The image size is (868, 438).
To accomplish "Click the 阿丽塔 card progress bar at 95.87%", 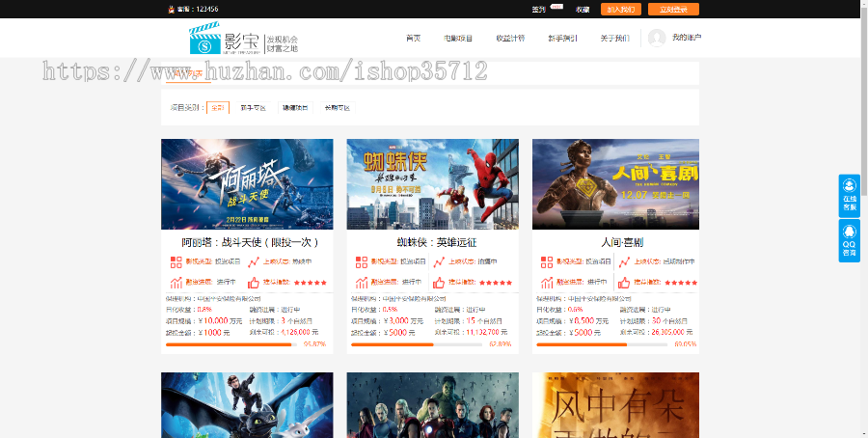I will tap(231, 344).
